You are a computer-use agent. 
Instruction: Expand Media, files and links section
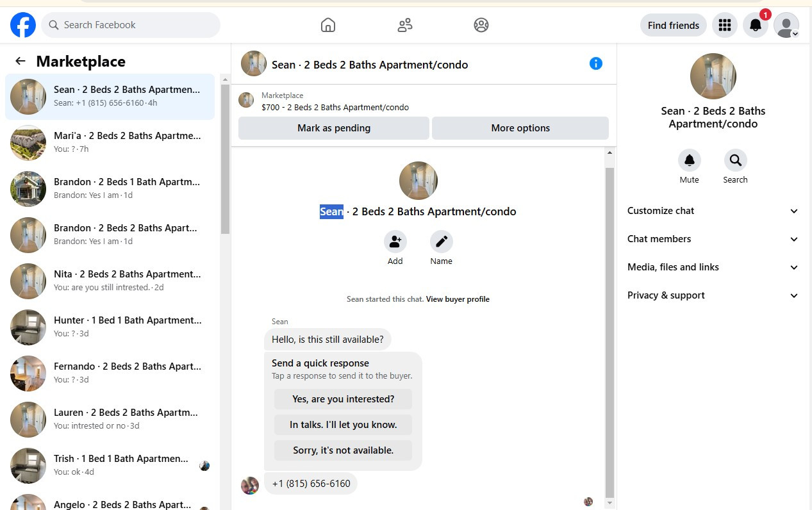click(713, 267)
